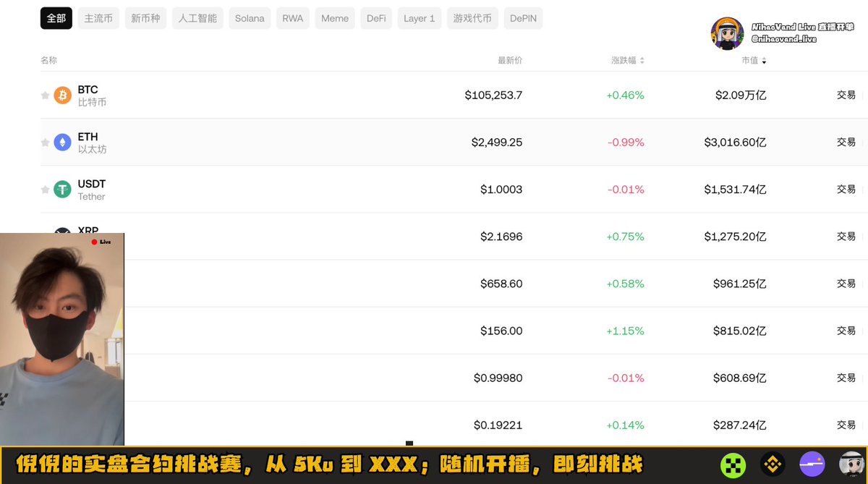Show the Layer 1 category
Screen dimensions: 868x484
(420, 18)
